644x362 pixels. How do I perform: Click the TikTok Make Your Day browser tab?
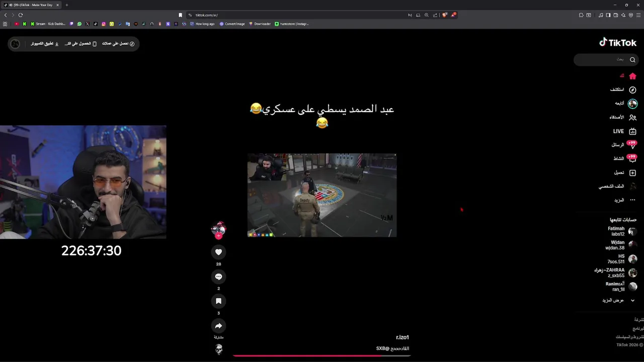point(32,5)
